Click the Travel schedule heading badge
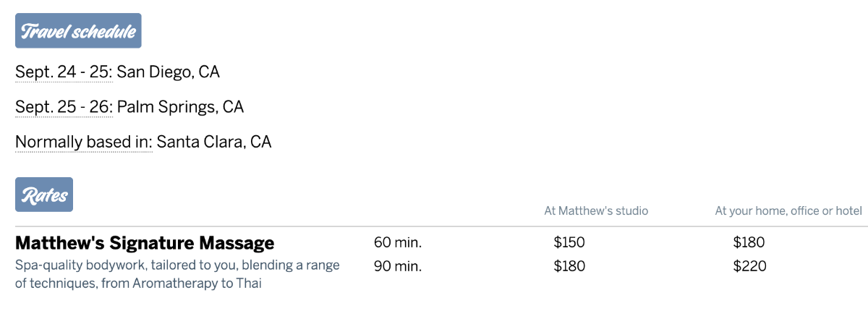868x311 pixels. (78, 30)
